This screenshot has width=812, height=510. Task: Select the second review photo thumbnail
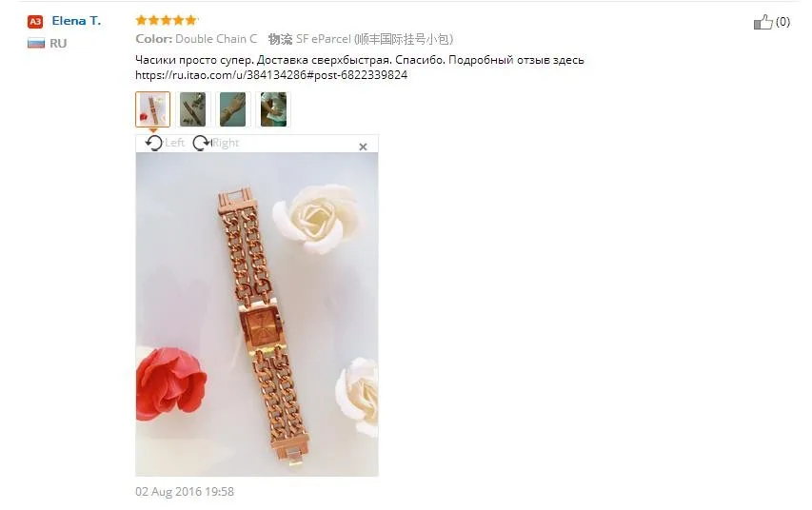(192, 109)
